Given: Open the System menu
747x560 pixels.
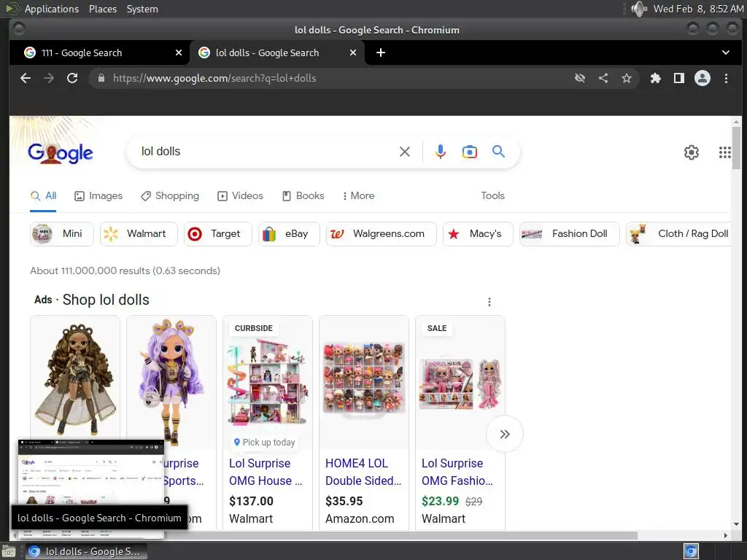Looking at the screenshot, I should coord(142,9).
